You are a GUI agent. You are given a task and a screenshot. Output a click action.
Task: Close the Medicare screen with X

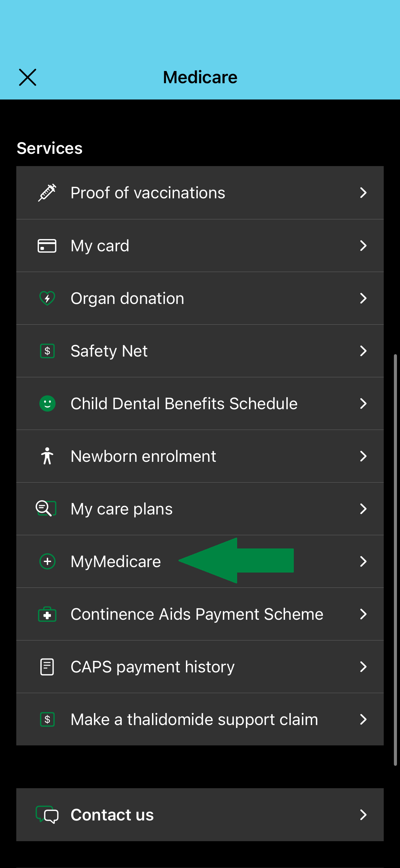pyautogui.click(x=27, y=77)
